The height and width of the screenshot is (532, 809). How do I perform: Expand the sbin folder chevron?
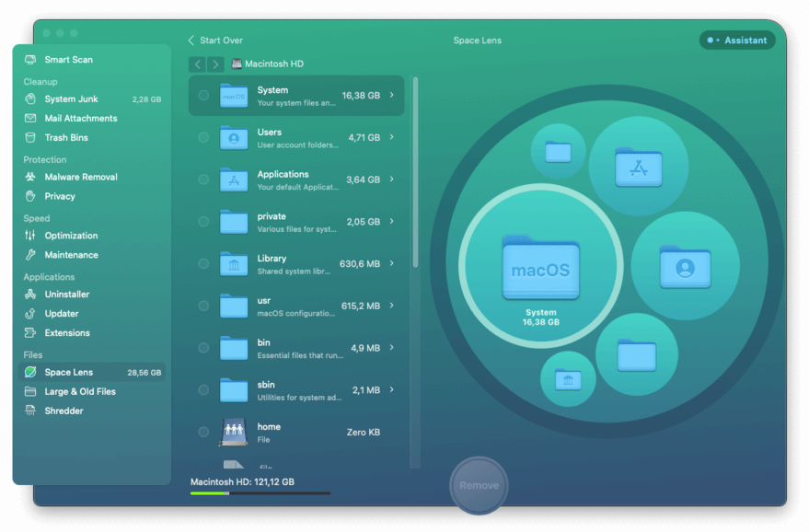click(x=392, y=389)
